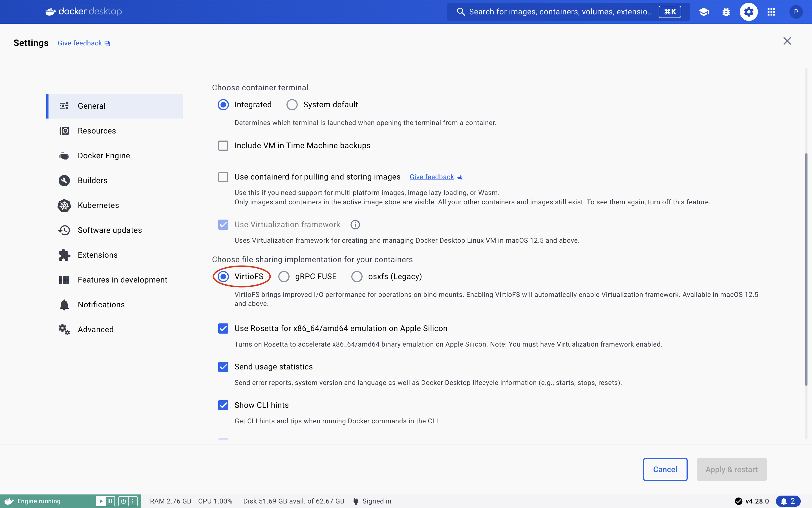Click the Apply & restart button

pyautogui.click(x=731, y=469)
